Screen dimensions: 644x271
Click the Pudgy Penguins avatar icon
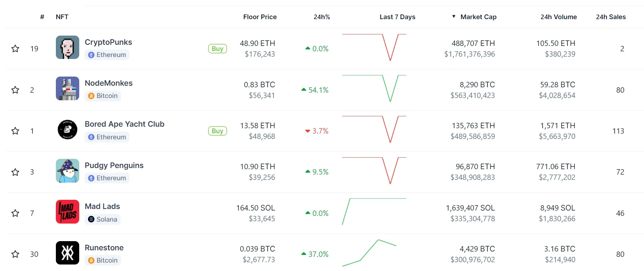67,171
